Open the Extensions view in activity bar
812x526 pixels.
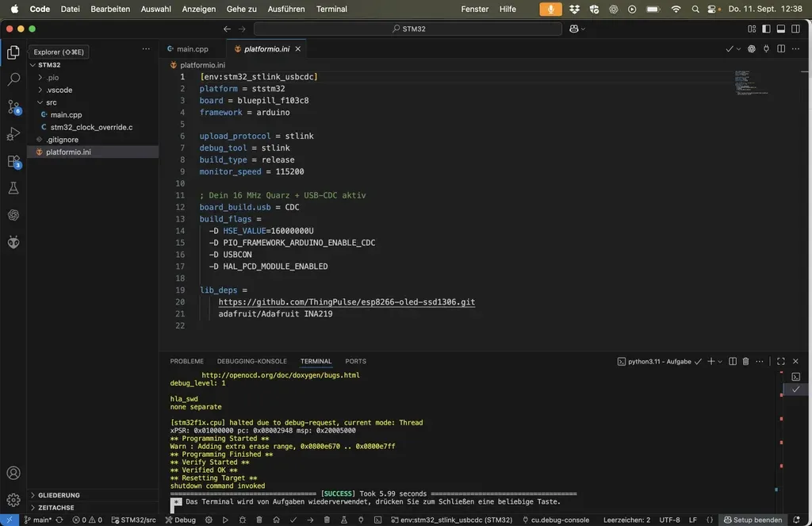point(13,161)
